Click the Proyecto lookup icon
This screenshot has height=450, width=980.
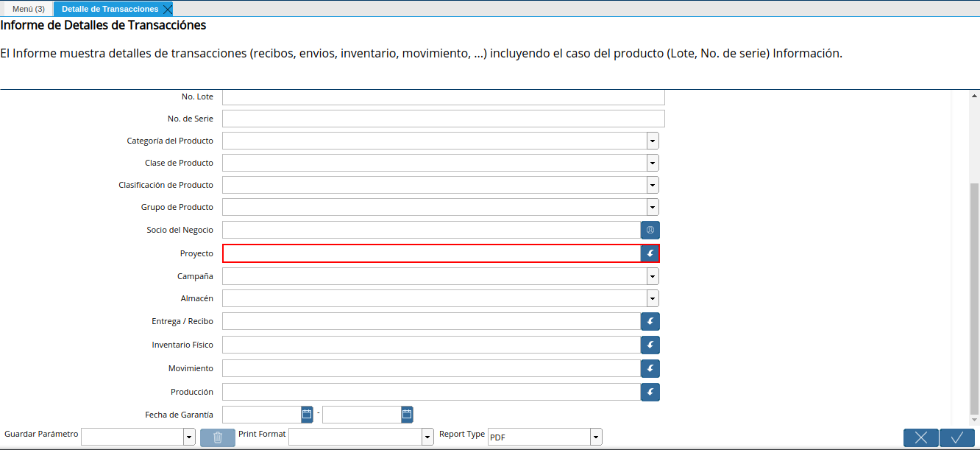650,253
